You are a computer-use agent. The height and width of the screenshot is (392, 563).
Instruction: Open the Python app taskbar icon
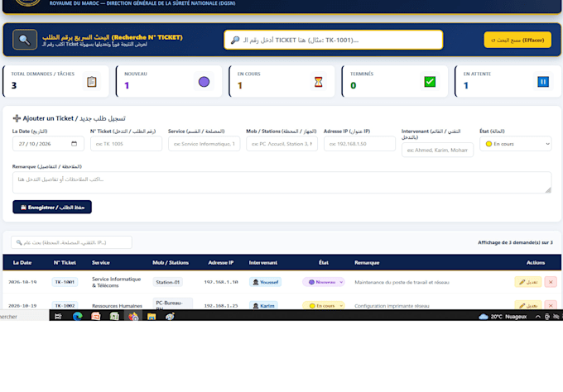170,316
